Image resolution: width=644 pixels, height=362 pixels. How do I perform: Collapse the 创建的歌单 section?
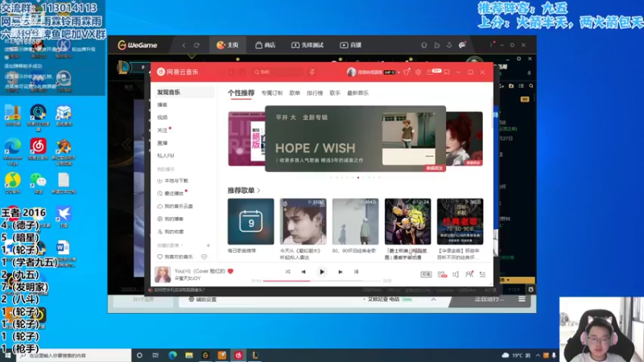click(x=170, y=245)
